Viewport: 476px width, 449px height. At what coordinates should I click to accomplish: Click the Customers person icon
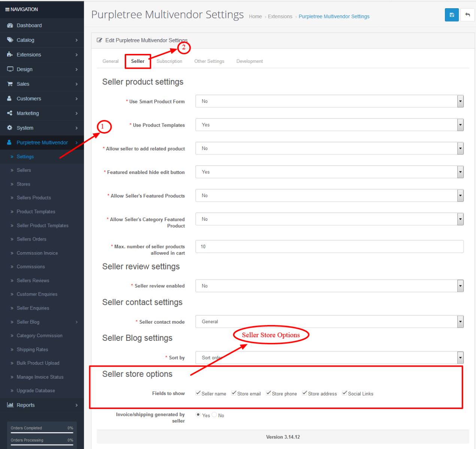[9, 98]
